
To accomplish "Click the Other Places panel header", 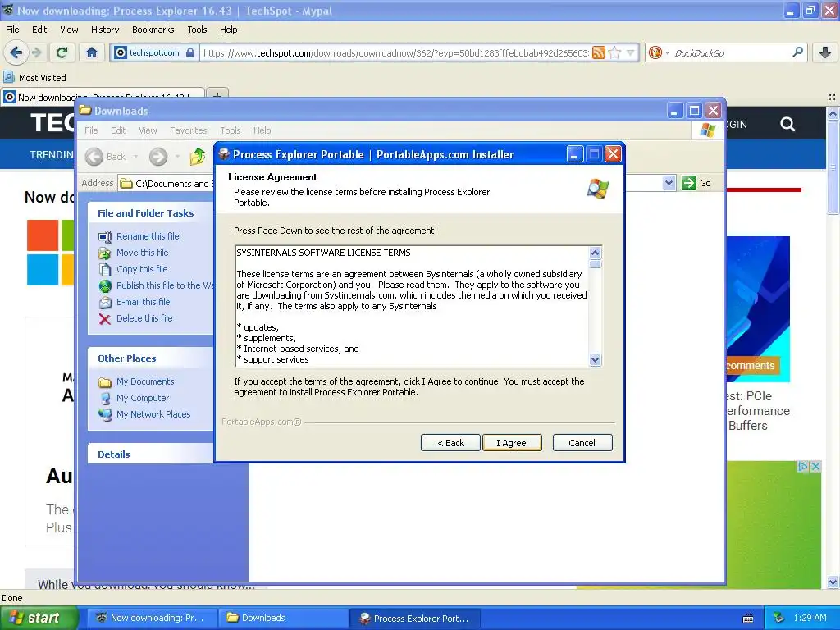I will click(151, 358).
